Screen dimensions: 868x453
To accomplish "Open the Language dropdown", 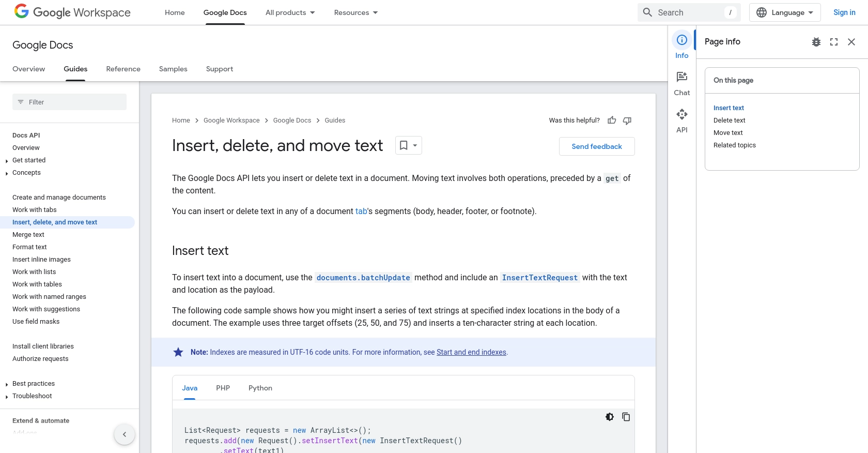I will [785, 12].
